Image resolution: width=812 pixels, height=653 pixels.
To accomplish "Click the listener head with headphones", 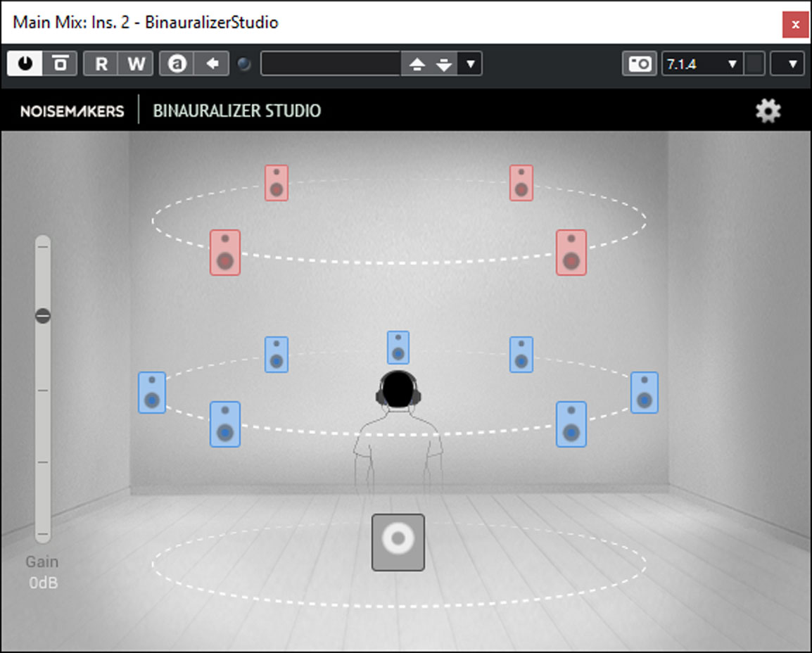I will [x=398, y=389].
